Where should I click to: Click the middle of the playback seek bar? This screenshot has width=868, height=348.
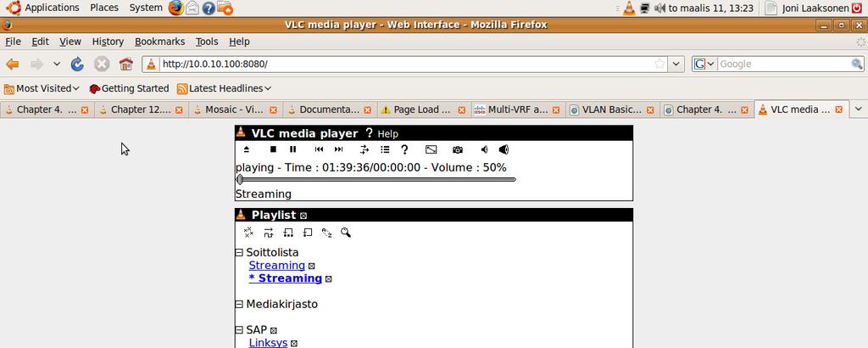(376, 180)
